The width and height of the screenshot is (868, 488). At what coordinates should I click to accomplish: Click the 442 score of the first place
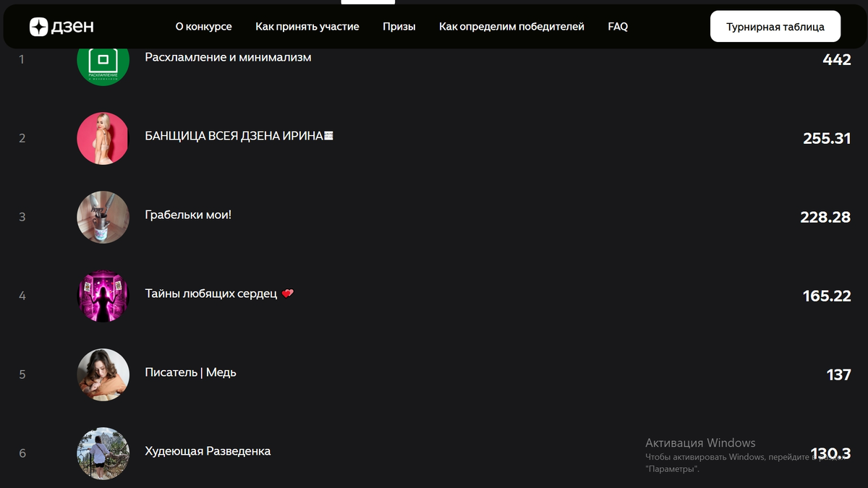836,60
